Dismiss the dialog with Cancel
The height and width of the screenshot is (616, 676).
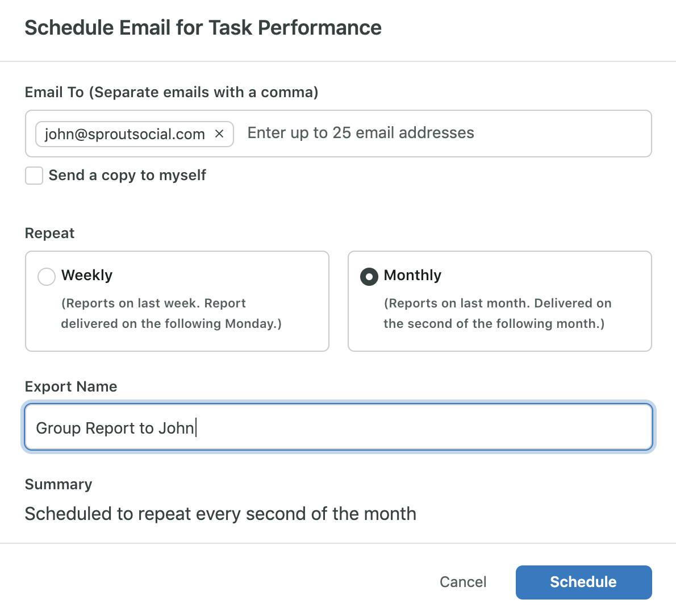[x=463, y=582]
